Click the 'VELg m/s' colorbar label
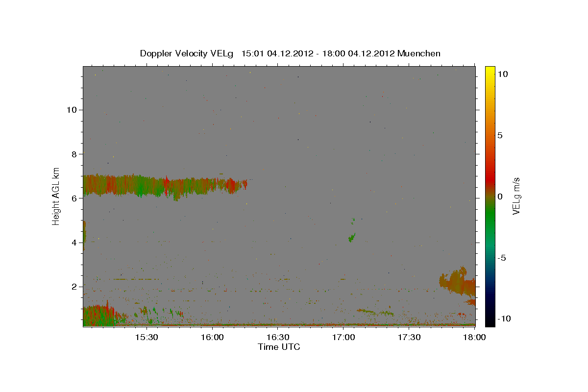The image size is (588, 392). [x=516, y=196]
